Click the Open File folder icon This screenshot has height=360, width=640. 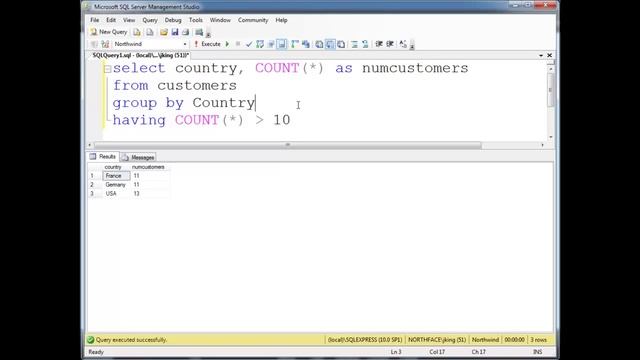coord(164,32)
